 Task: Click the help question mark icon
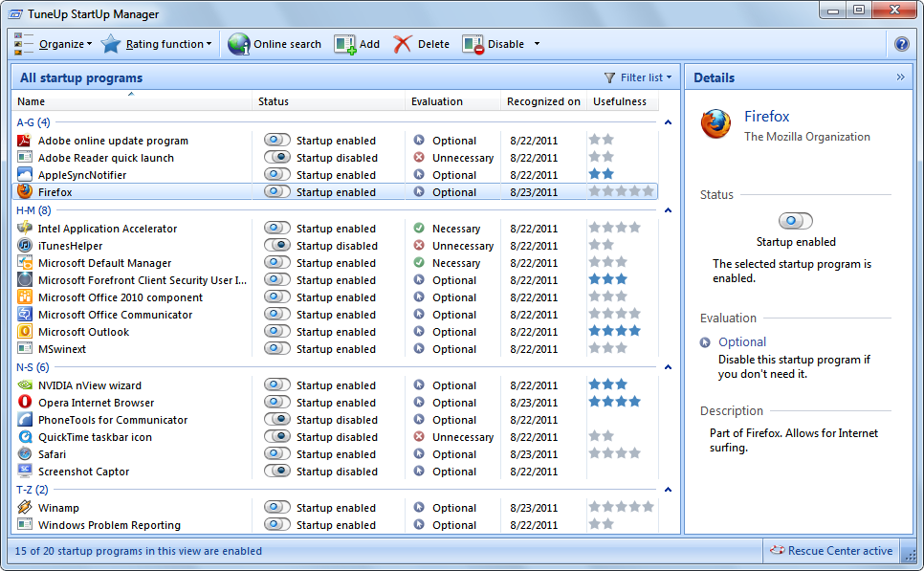(901, 44)
